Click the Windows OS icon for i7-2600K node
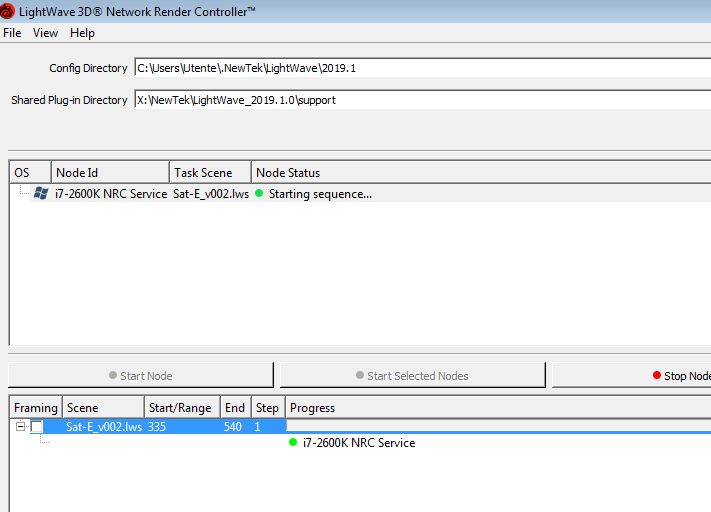The image size is (711, 512). (40, 194)
